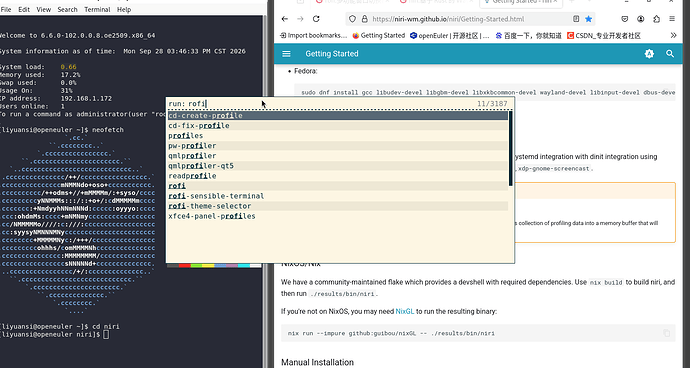
Task: Go back in the Firefox browser
Action: (x=285, y=19)
